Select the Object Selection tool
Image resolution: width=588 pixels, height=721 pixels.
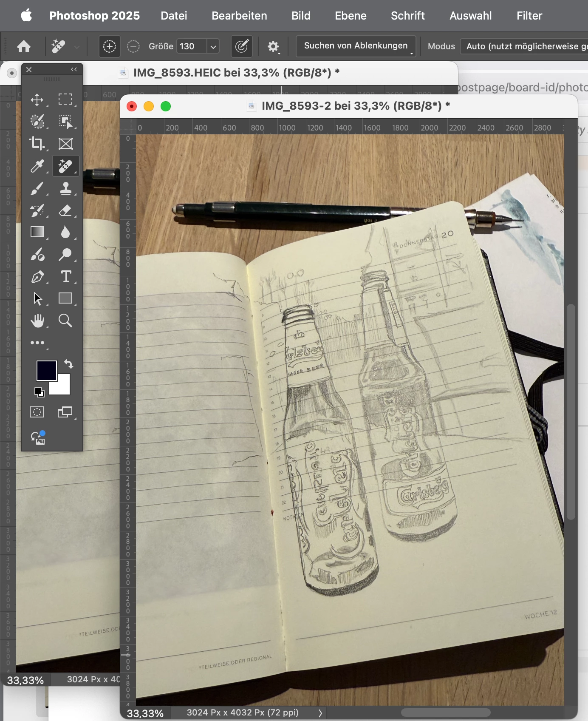[65, 122]
